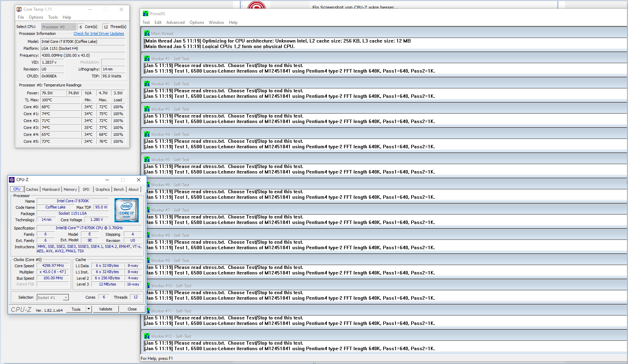Viewport: 628px width, 364px height.
Task: Click the Intel Core i7 logo in CPU-Z
Action: click(127, 210)
